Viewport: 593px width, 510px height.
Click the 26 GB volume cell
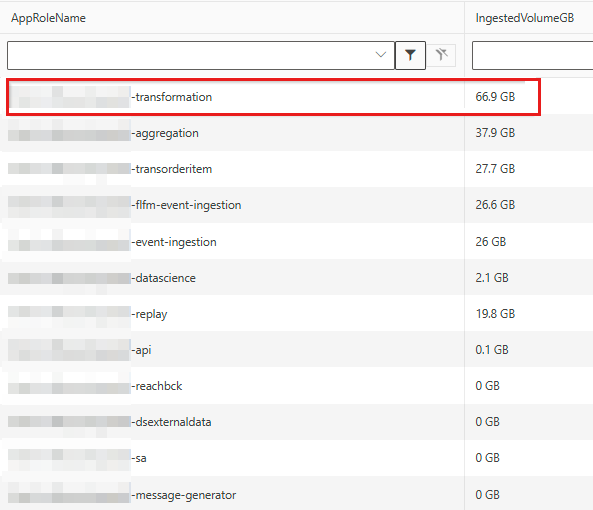coord(491,242)
